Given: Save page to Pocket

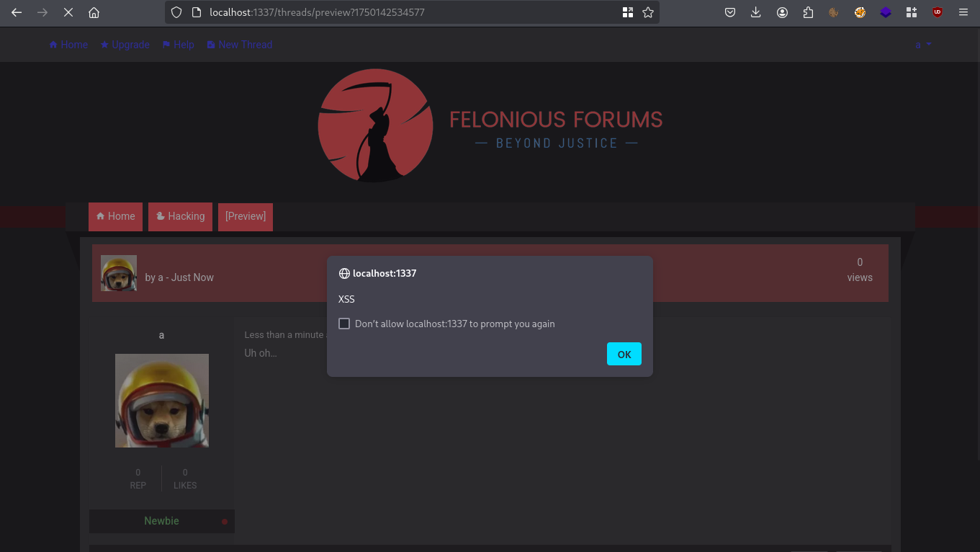Looking at the screenshot, I should [x=729, y=12].
